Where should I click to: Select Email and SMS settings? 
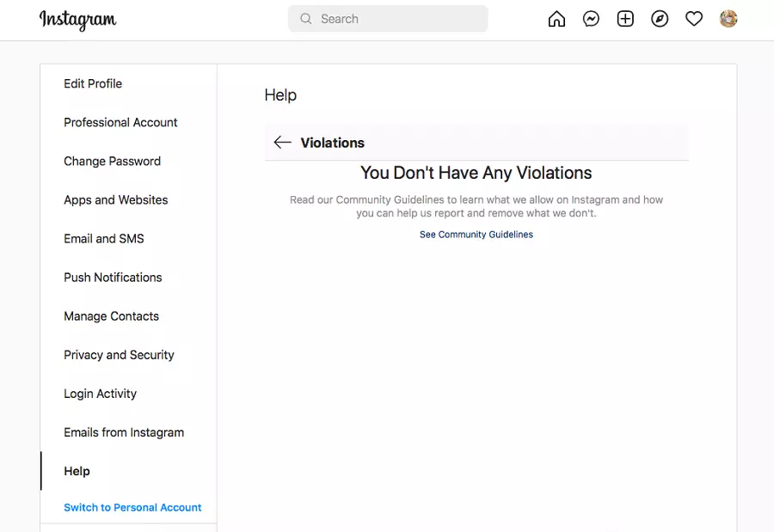coord(103,238)
